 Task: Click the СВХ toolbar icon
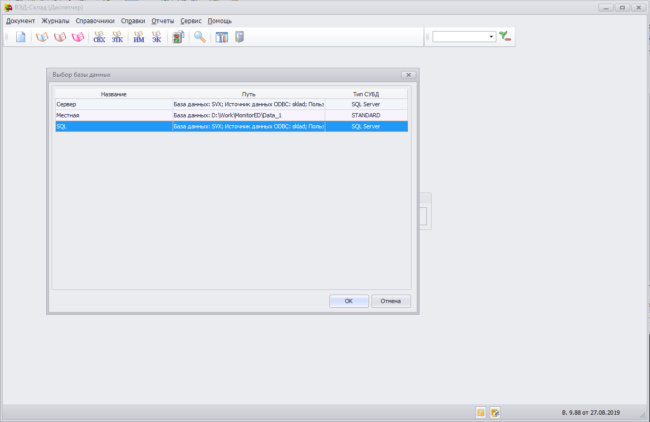click(98, 37)
